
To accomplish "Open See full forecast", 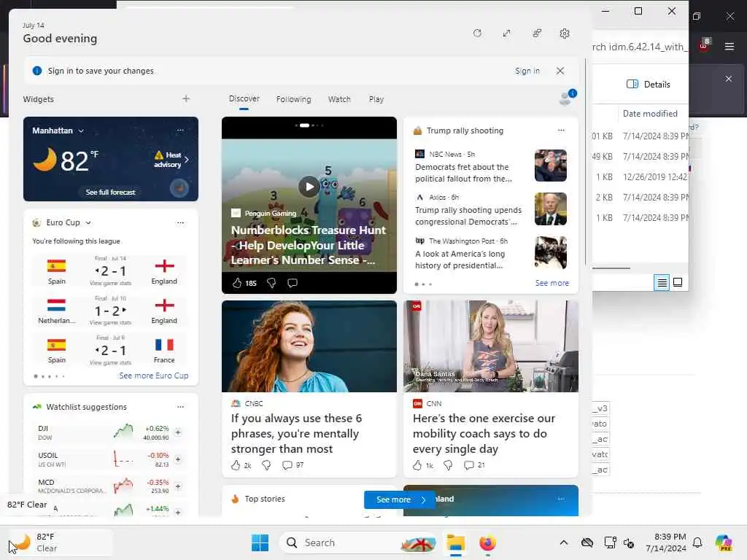I will pyautogui.click(x=111, y=192).
